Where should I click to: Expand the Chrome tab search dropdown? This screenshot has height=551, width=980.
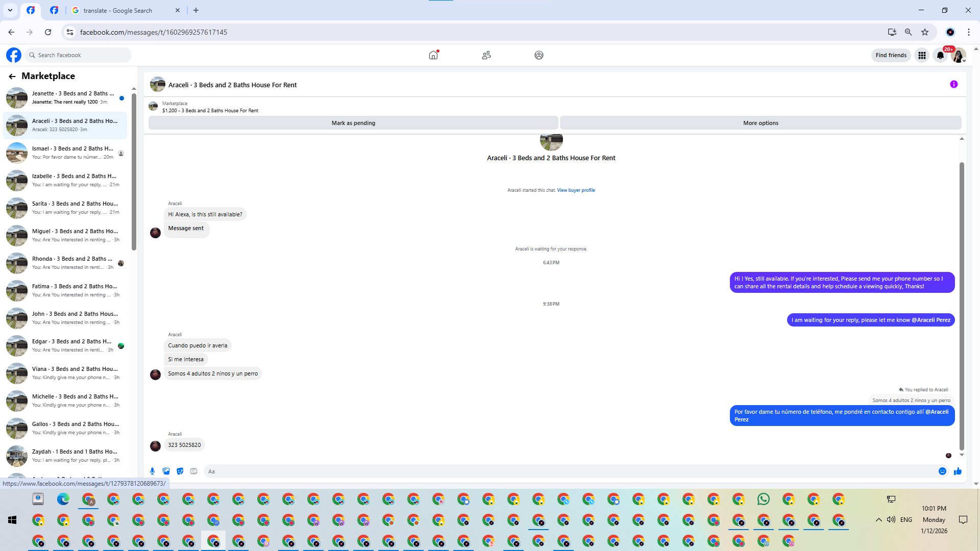click(x=10, y=10)
